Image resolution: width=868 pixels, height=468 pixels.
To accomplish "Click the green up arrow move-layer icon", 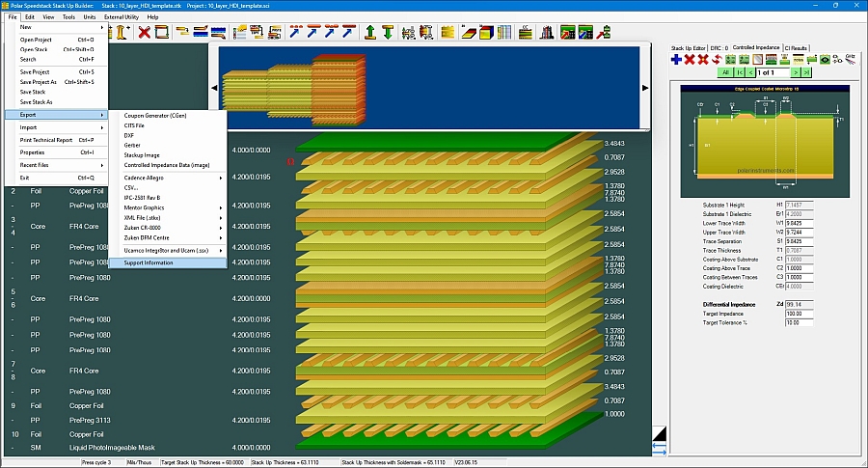I will tap(370, 32).
